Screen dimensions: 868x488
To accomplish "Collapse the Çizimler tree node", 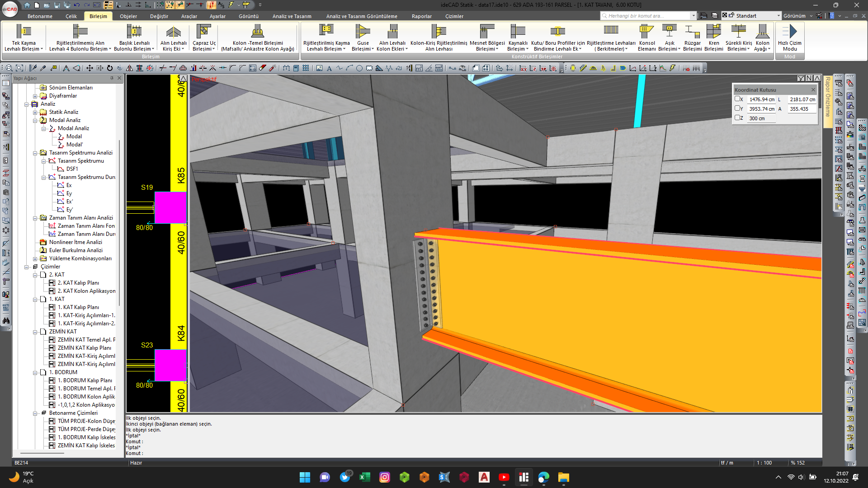I will click(x=26, y=267).
